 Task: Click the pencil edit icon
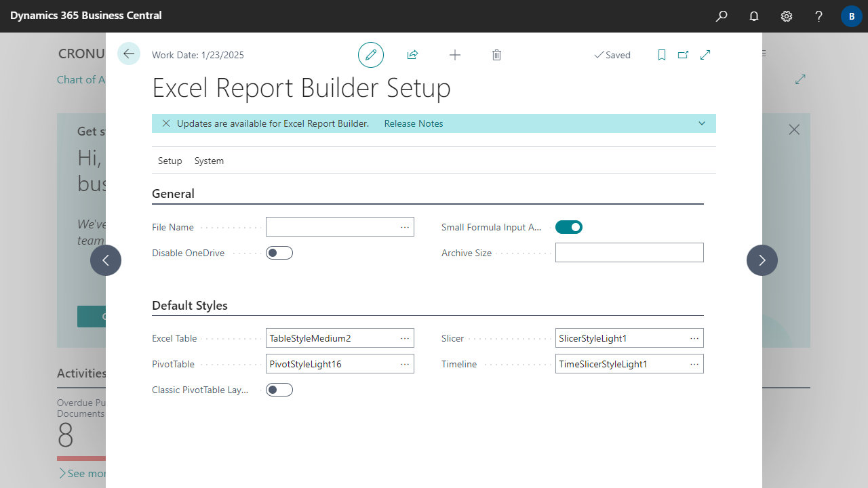[371, 55]
